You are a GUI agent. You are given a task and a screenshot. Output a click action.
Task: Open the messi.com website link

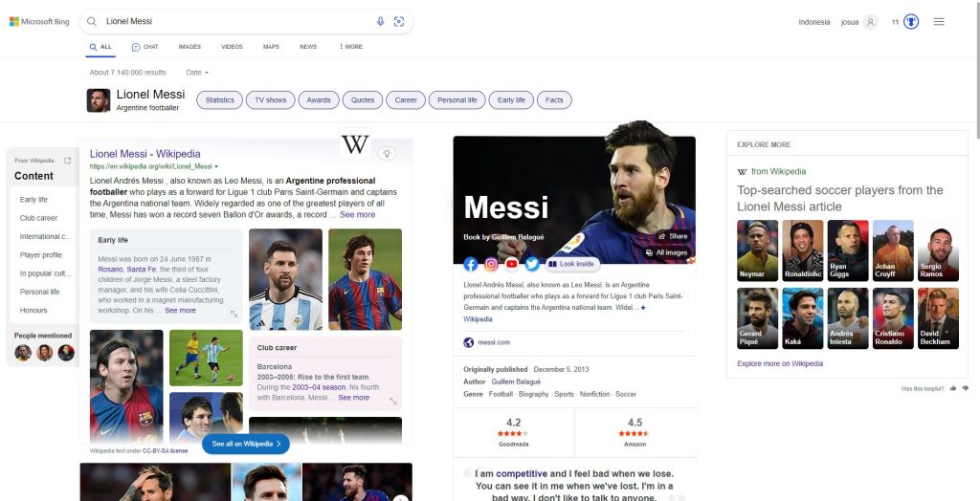click(x=494, y=342)
